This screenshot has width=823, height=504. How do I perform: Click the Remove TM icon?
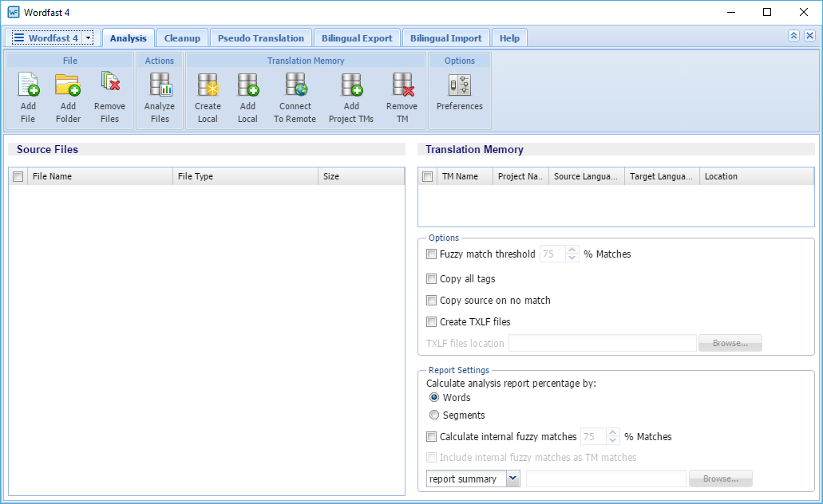pos(402,85)
